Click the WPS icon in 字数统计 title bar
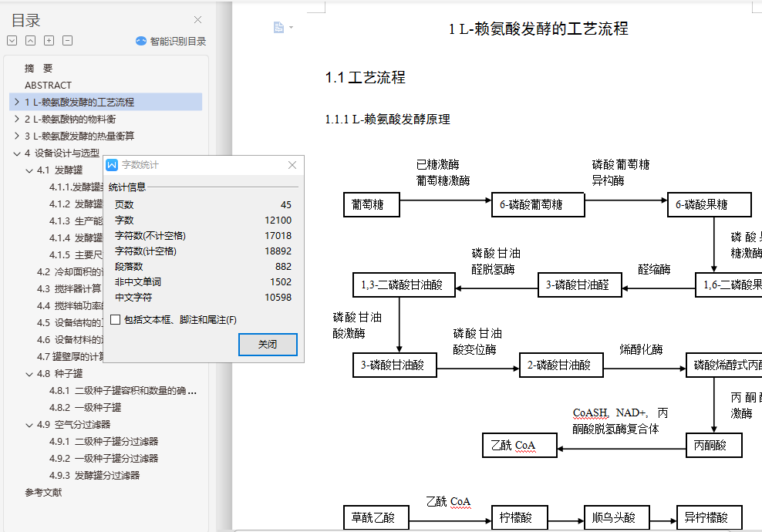 (x=112, y=165)
